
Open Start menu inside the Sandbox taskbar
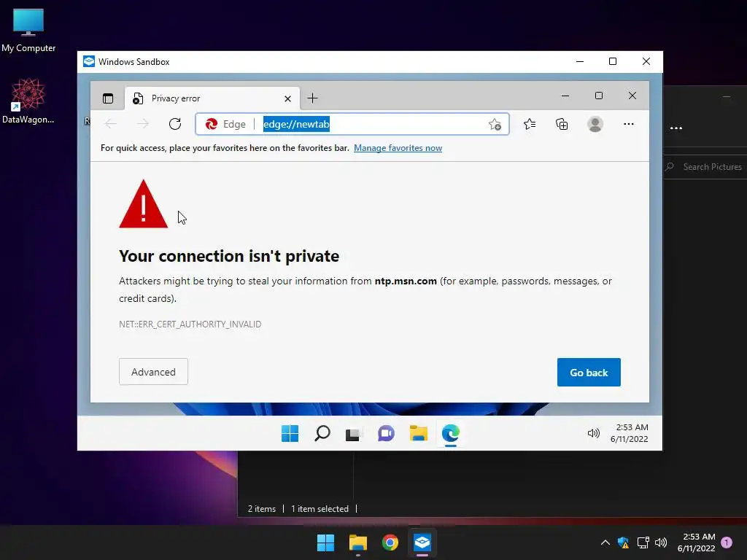pyautogui.click(x=290, y=433)
